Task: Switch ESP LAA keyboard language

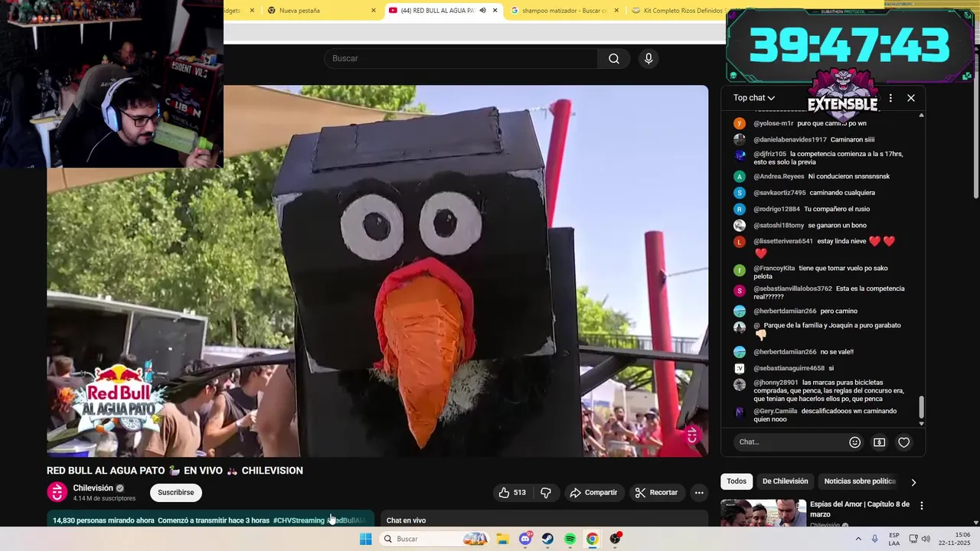Action: click(x=894, y=539)
